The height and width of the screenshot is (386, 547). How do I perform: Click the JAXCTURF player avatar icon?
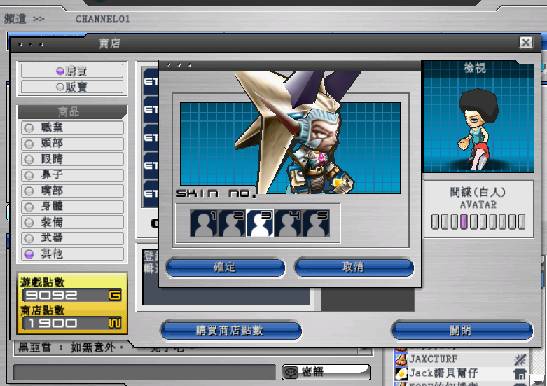(401, 359)
